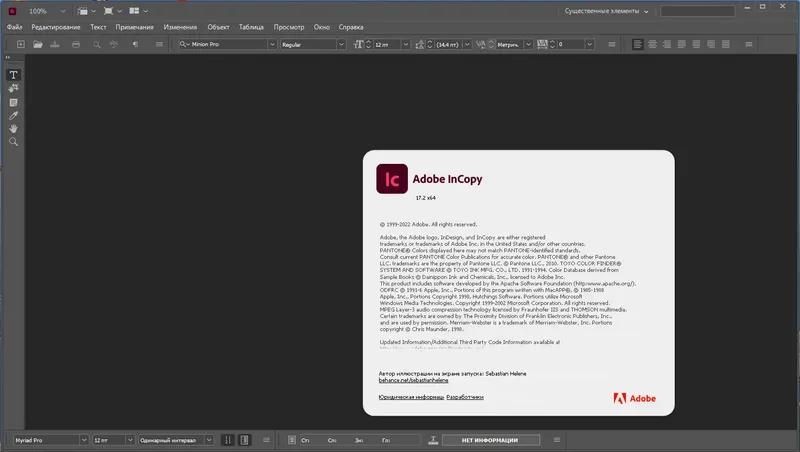
Task: Align text right
Action: tap(667, 44)
